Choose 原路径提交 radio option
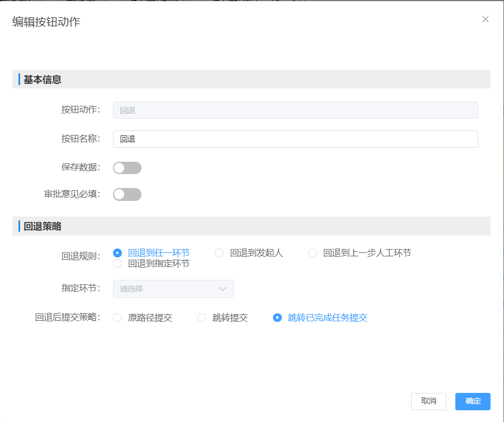 tap(117, 318)
